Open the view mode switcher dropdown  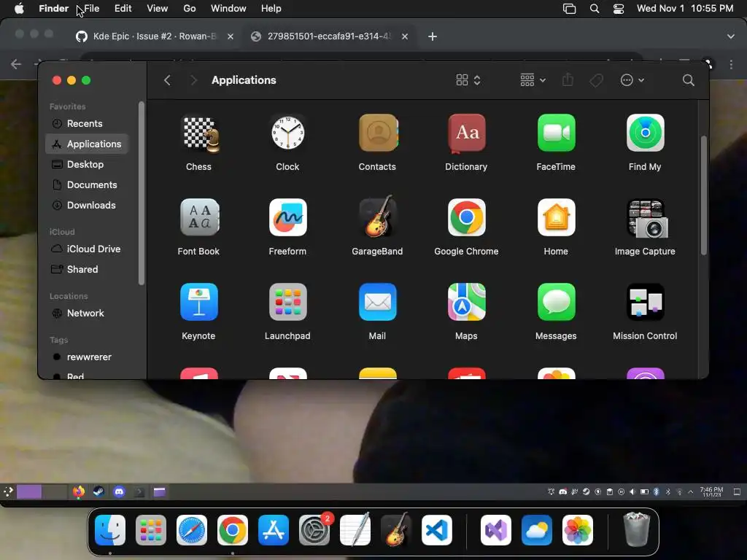[x=468, y=80]
